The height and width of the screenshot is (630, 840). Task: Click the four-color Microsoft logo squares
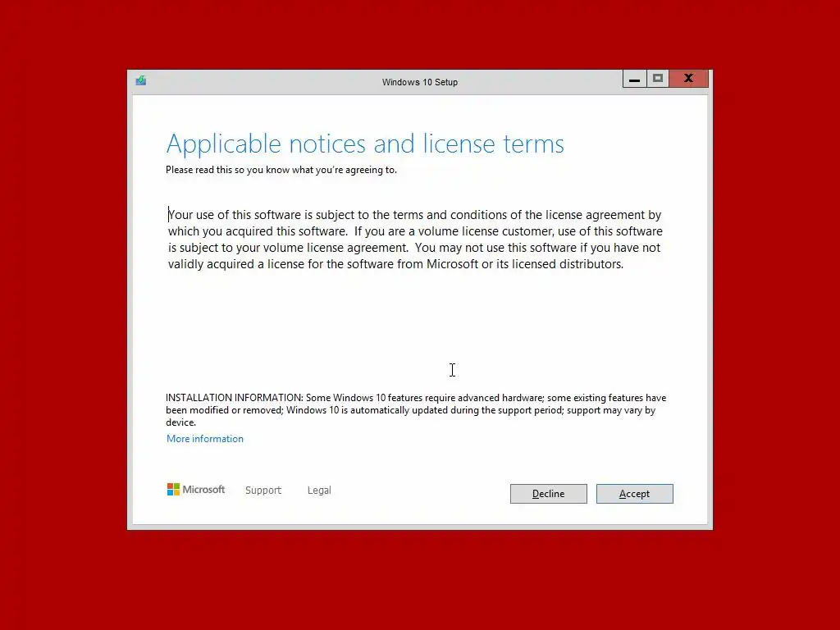tap(173, 489)
